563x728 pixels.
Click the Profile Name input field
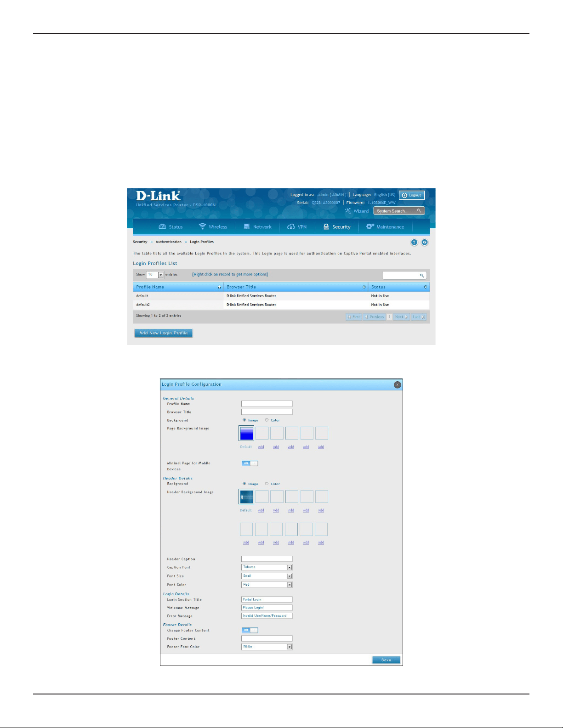pyautogui.click(x=267, y=404)
